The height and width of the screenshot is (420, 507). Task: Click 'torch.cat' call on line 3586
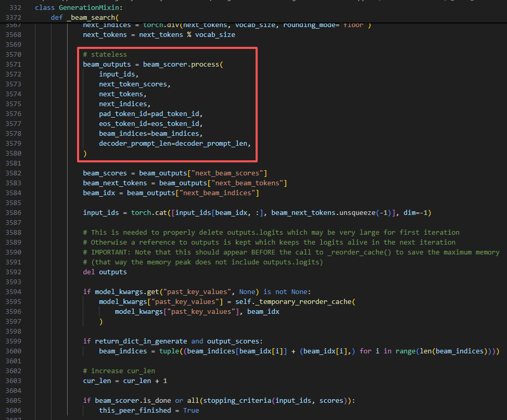coord(149,213)
